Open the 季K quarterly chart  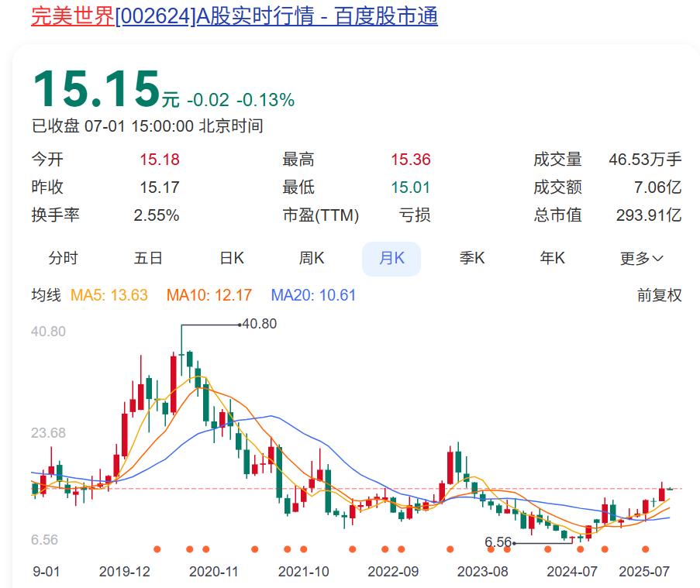tap(471, 258)
